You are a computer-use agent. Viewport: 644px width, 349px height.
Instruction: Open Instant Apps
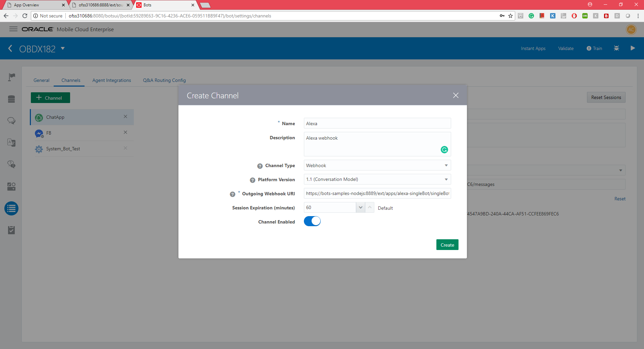[533, 49]
